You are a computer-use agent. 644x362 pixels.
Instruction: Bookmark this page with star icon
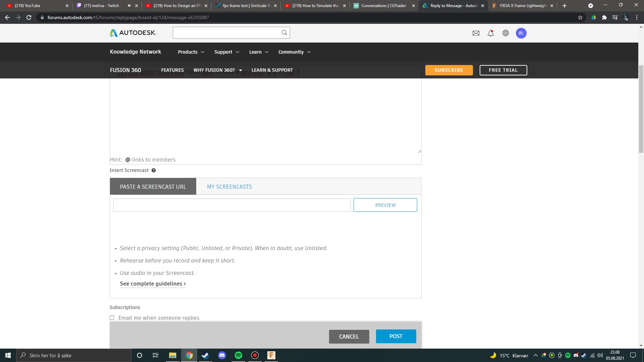point(580,17)
